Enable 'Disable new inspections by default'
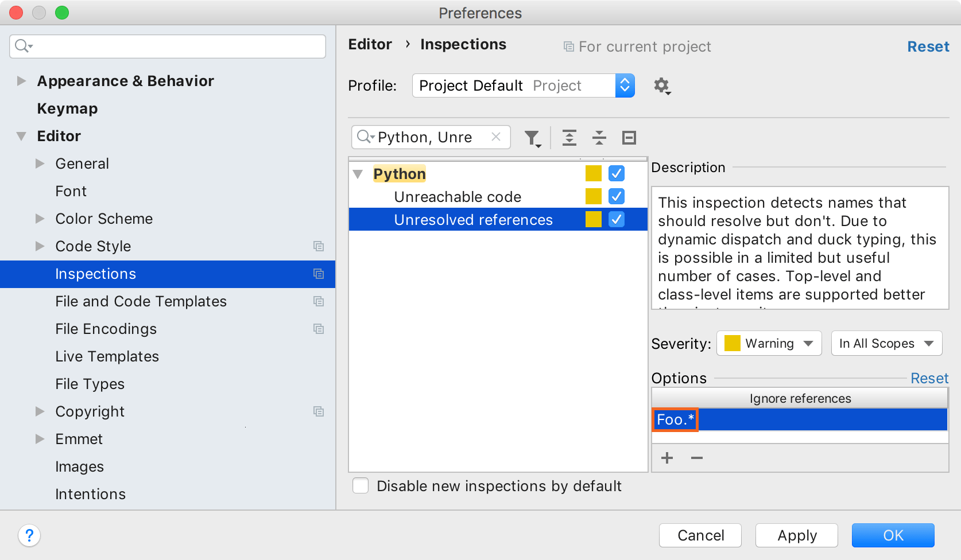961x560 pixels. coord(361,485)
